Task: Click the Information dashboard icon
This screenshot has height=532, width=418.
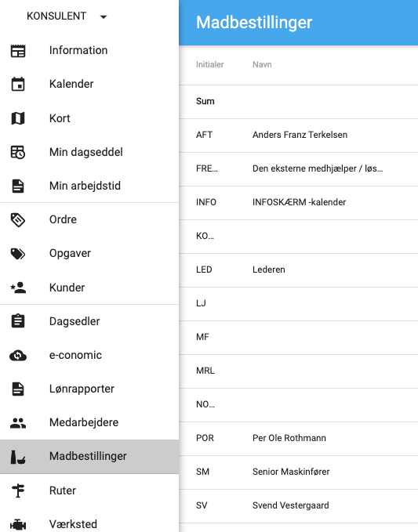Action: tap(18, 51)
